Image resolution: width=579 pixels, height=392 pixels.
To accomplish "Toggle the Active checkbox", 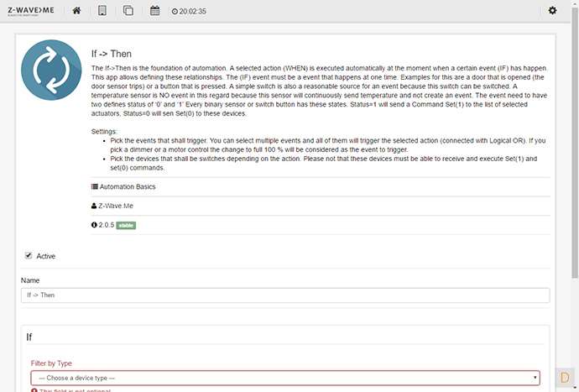I will 29,255.
